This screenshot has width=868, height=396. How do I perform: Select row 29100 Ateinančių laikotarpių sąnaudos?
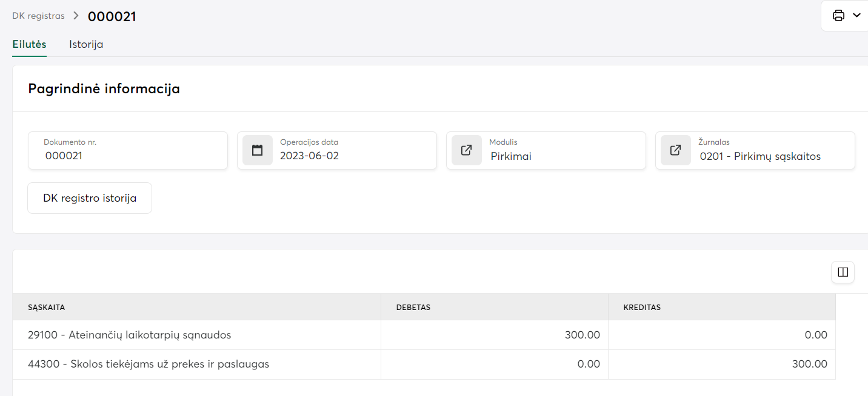[129, 335]
